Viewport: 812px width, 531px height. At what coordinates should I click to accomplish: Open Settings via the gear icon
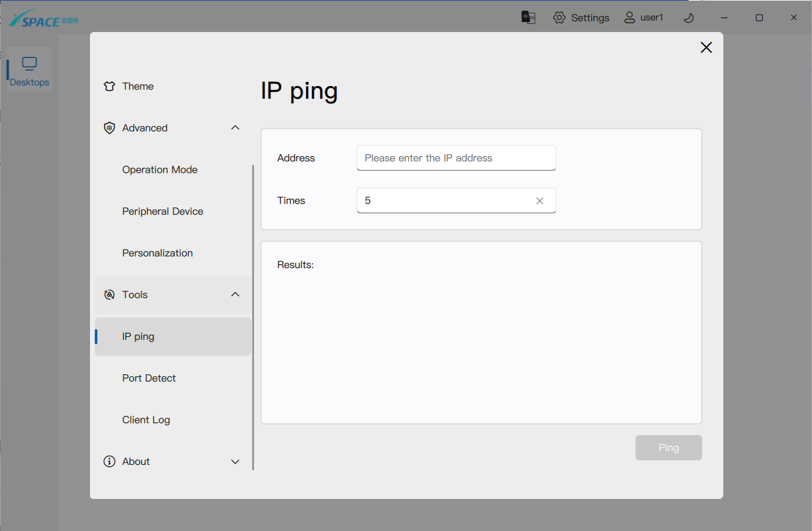[559, 17]
